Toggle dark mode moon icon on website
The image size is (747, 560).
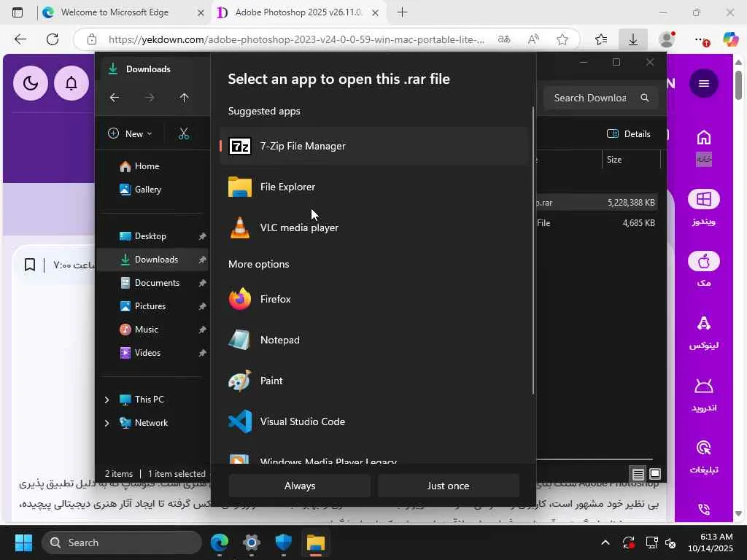(x=31, y=83)
